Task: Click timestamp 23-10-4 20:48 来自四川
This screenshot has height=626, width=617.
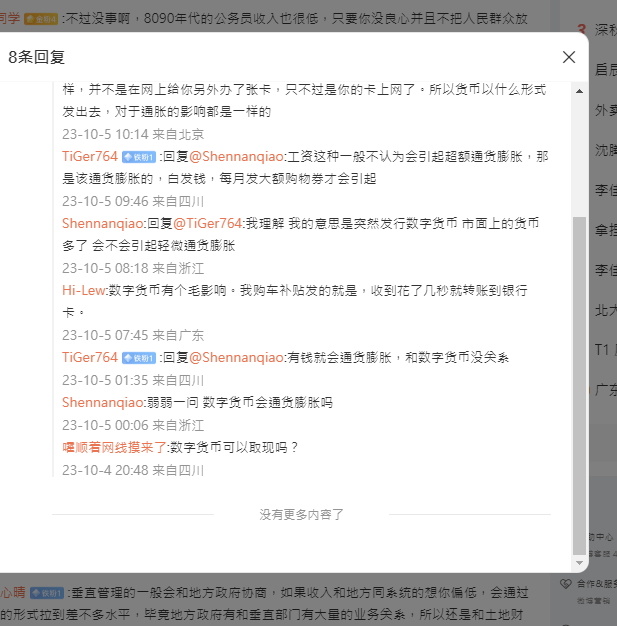Action: 133,470
